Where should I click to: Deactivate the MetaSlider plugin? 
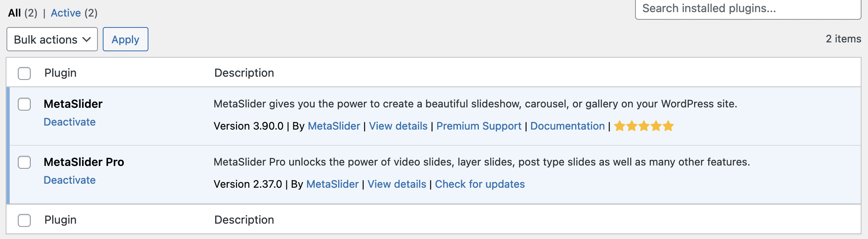70,122
